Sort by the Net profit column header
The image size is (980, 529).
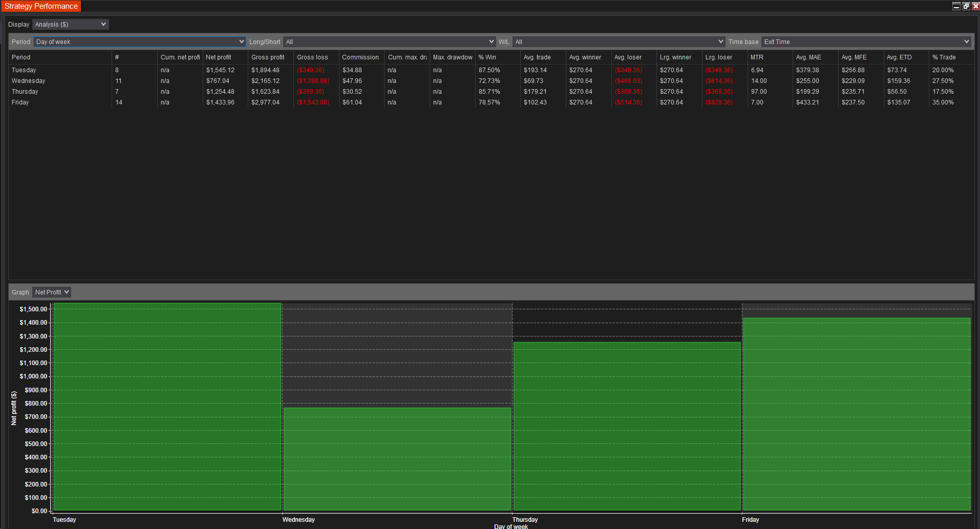225,57
